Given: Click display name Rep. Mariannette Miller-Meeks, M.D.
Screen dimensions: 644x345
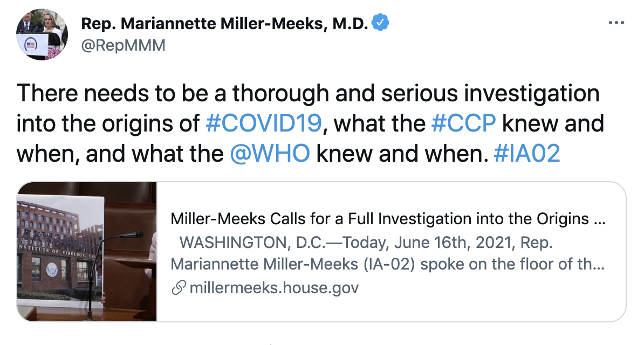Looking at the screenshot, I should pyautogui.click(x=225, y=23).
